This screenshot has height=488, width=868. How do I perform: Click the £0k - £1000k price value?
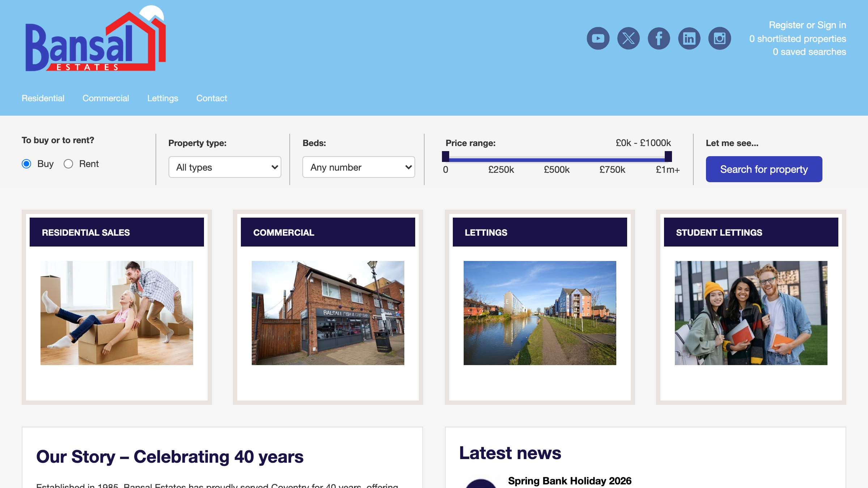pyautogui.click(x=643, y=143)
